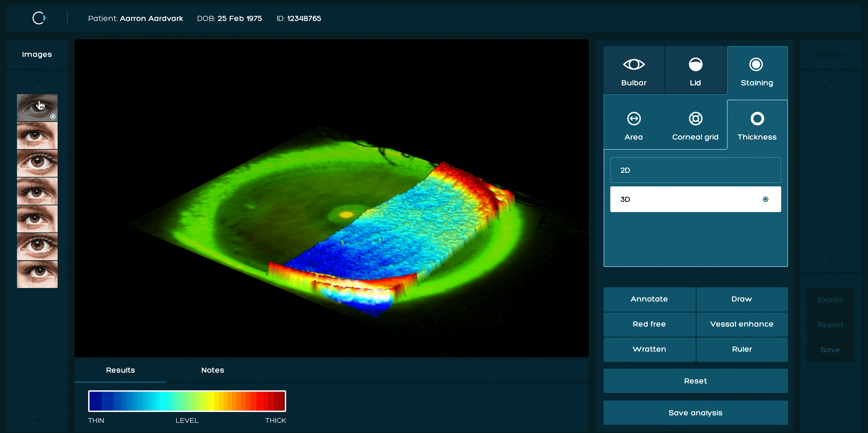This screenshot has height=433, width=868.
Task: Open the Images panel header
Action: point(37,55)
